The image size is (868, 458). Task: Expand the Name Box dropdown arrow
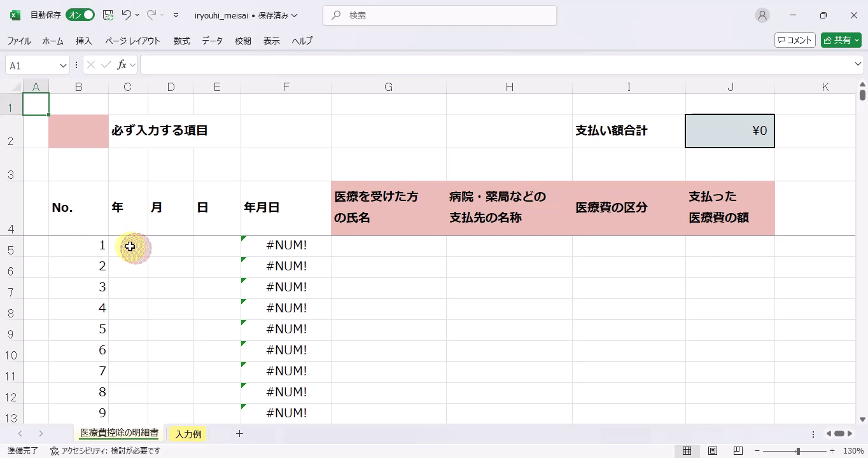(63, 66)
